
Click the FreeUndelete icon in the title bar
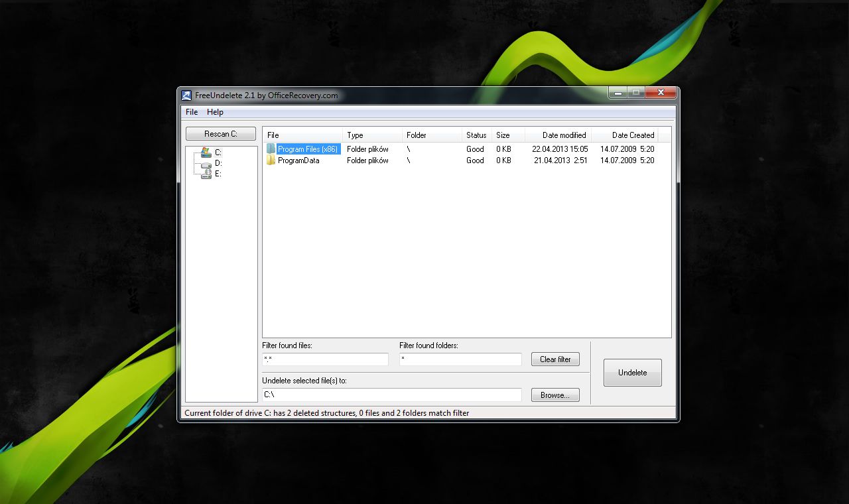click(x=186, y=95)
